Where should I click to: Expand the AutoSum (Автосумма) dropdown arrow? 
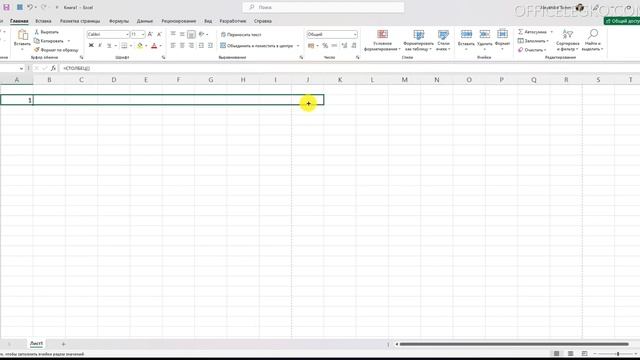(551, 32)
